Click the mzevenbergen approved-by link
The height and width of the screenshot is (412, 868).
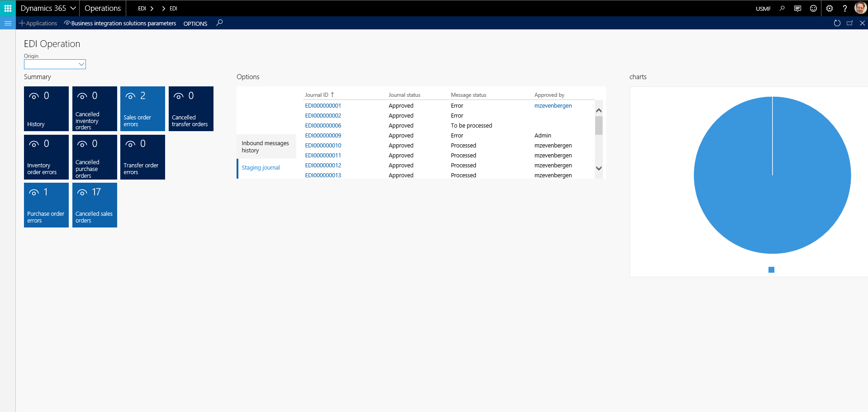pyautogui.click(x=553, y=105)
